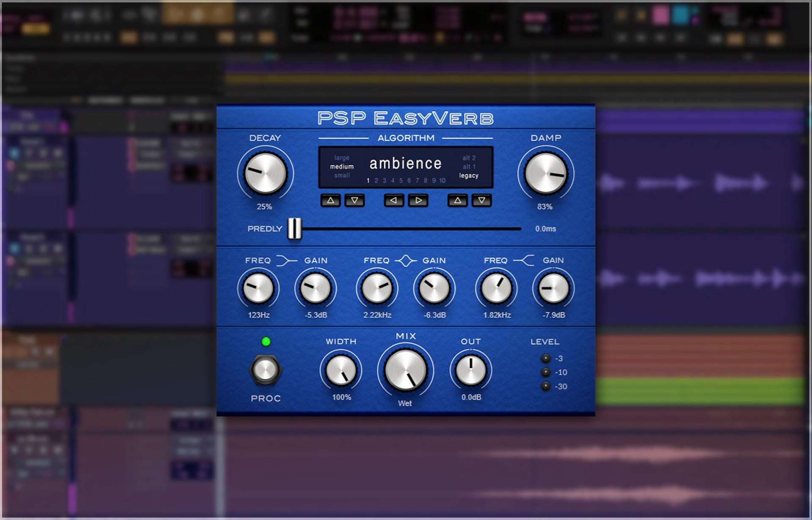Go to the next algorithm with the right arrow
The width and height of the screenshot is (812, 520).
418,200
